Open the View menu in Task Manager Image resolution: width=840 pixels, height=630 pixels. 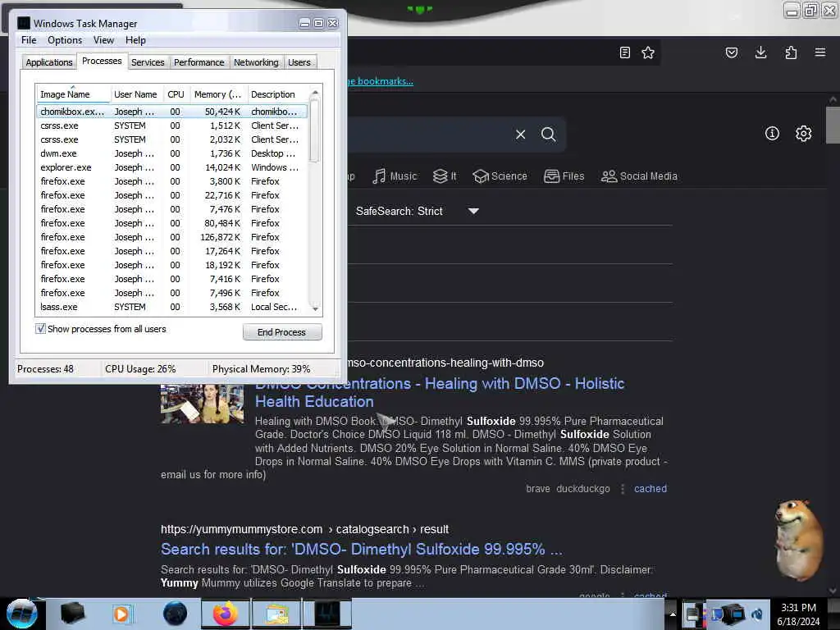pyautogui.click(x=103, y=40)
